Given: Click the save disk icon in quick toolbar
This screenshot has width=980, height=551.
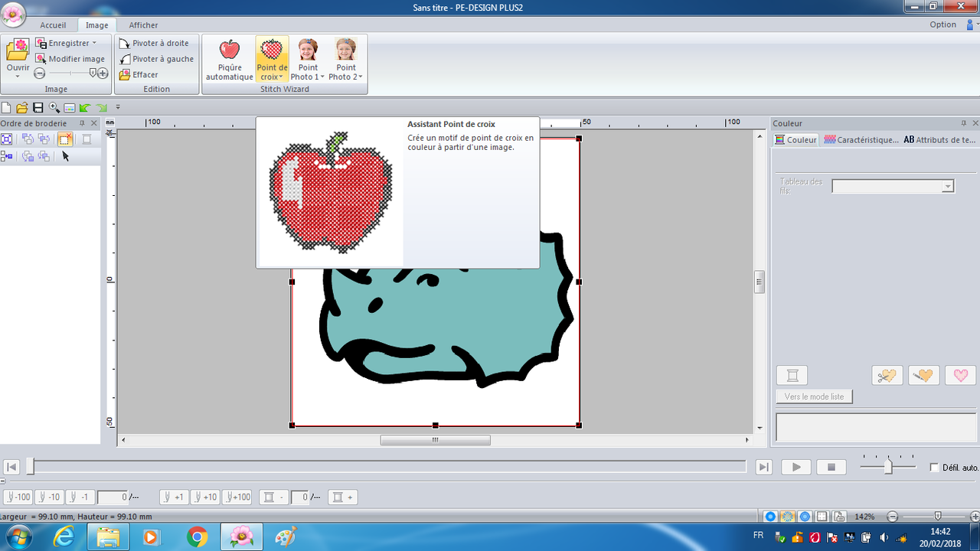Looking at the screenshot, I should click(38, 108).
